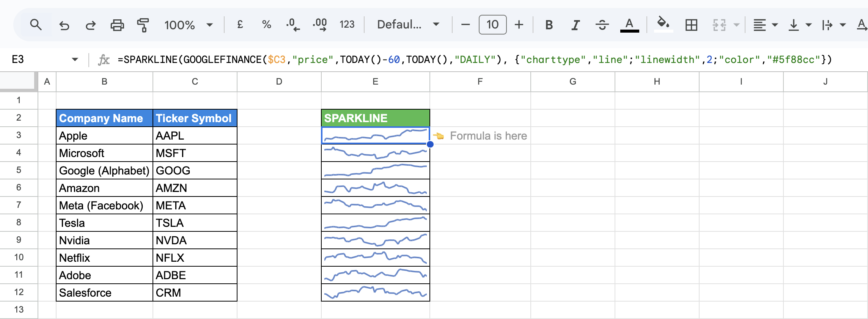Select the Salesforce cell
Image resolution: width=868 pixels, height=319 pixels.
[104, 292]
